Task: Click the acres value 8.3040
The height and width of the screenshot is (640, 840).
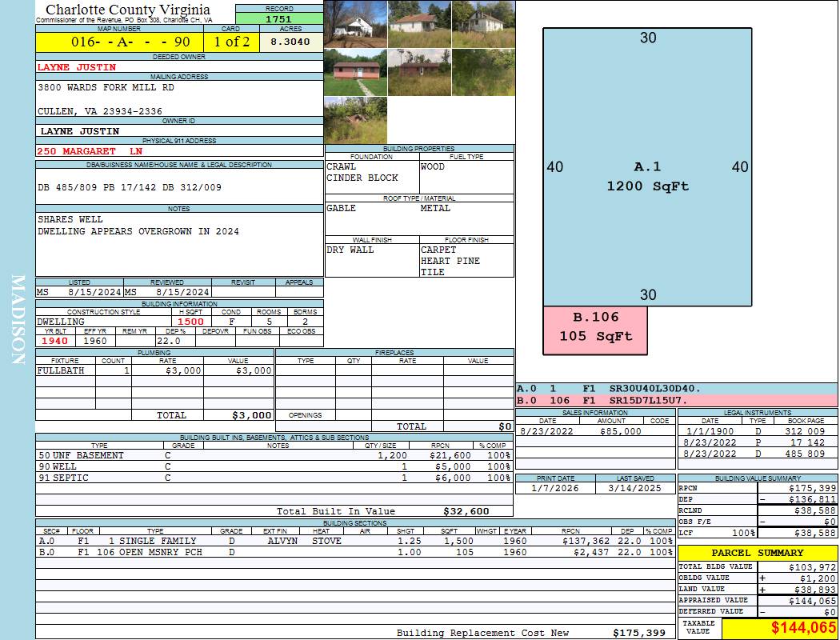Action: tap(290, 42)
